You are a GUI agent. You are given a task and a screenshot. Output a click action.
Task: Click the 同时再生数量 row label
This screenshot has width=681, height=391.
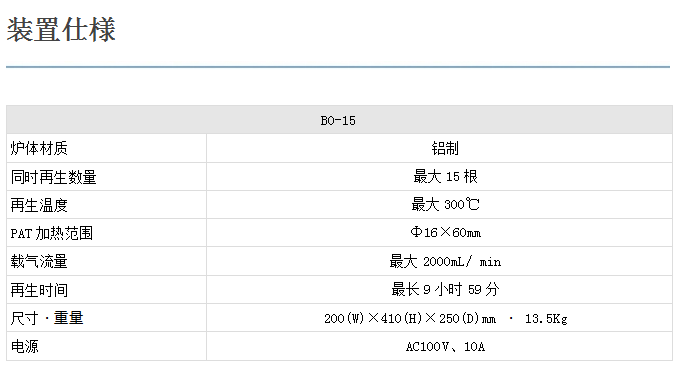coord(53,177)
